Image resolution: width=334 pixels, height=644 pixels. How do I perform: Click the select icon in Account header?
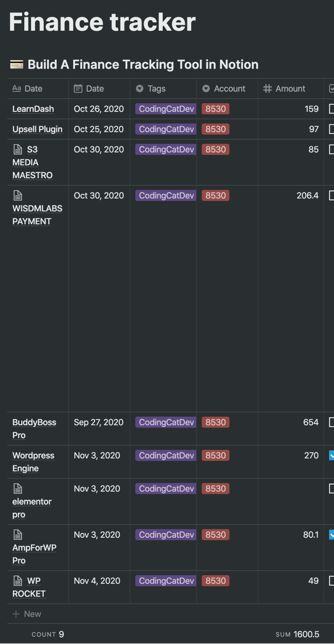206,89
